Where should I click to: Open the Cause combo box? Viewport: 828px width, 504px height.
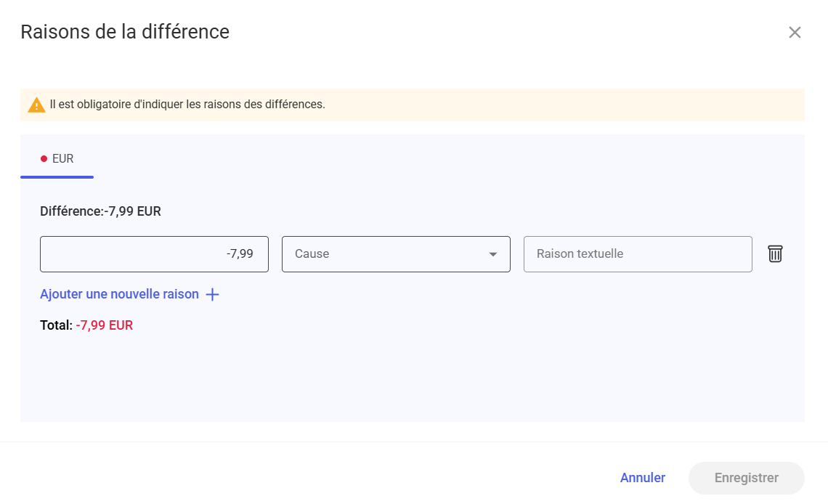click(x=395, y=254)
